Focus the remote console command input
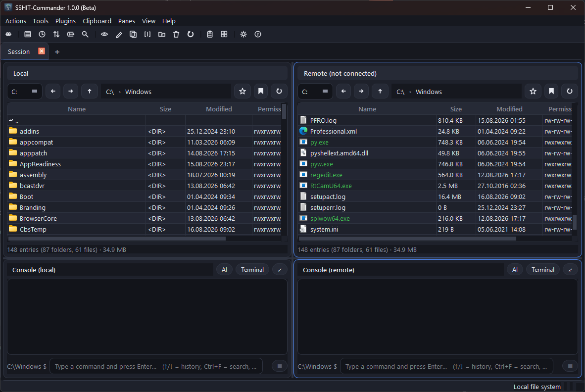Screen dimensions: 585x392 tap(446, 366)
